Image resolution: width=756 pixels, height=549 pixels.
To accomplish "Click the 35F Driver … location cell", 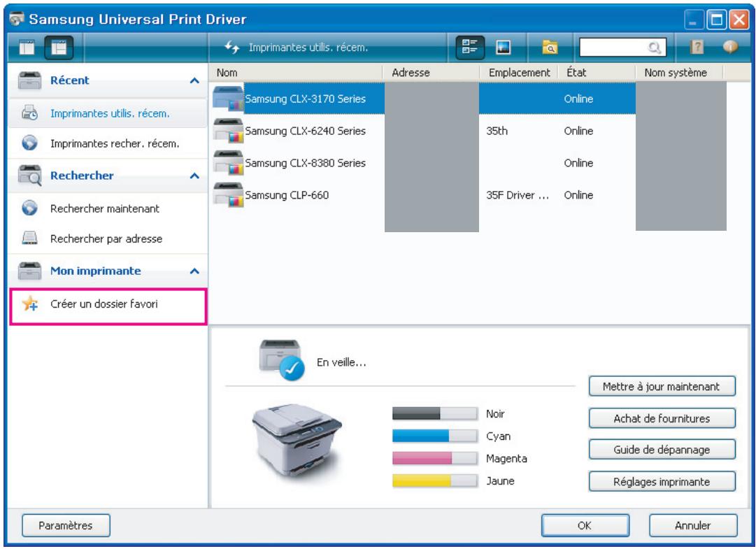I will click(518, 195).
